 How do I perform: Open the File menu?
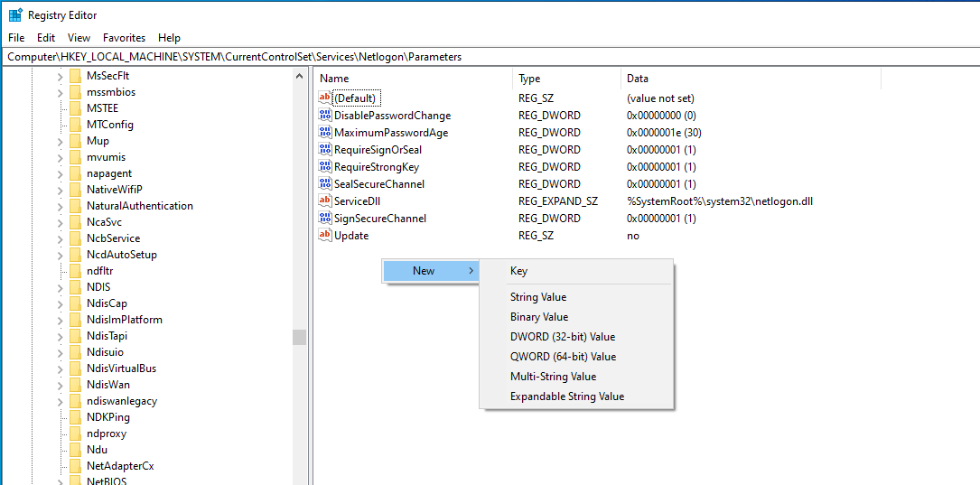17,38
